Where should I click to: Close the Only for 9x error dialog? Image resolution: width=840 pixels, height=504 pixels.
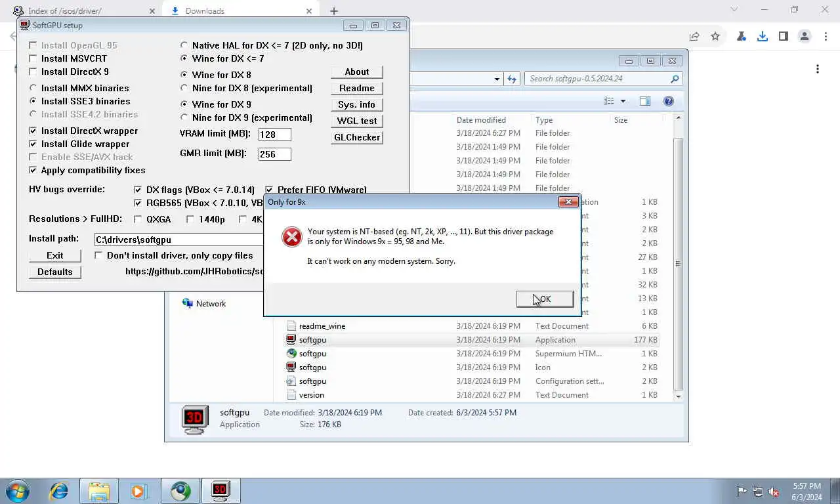[568, 202]
